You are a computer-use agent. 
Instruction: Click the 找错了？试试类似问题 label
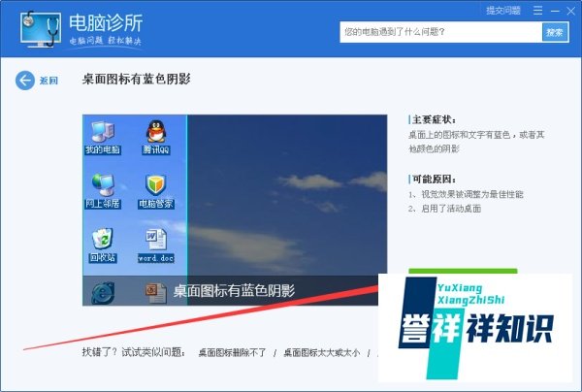134,352
